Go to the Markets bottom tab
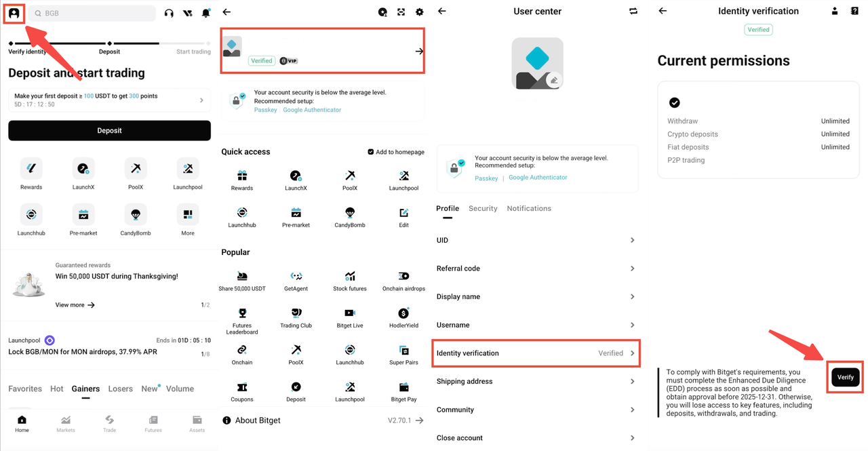This screenshot has height=451, width=868. [66, 424]
